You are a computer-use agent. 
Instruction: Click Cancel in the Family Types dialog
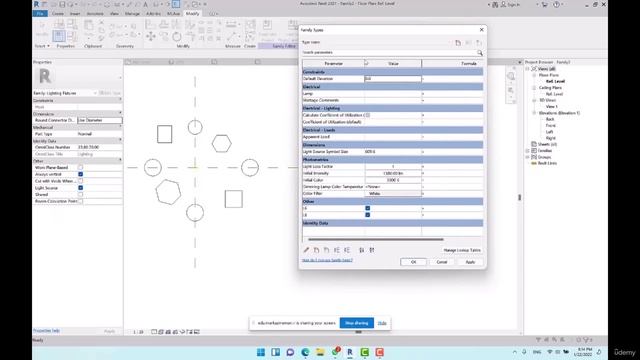point(442,262)
